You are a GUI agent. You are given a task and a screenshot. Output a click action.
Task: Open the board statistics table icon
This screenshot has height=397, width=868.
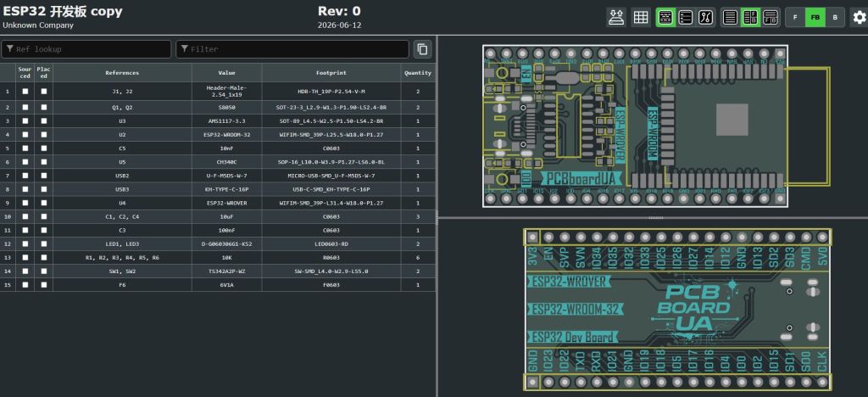pos(641,17)
